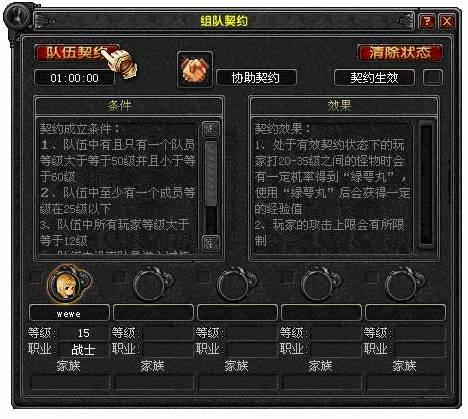
Task: Click the 效果 panel header
Action: (344, 106)
